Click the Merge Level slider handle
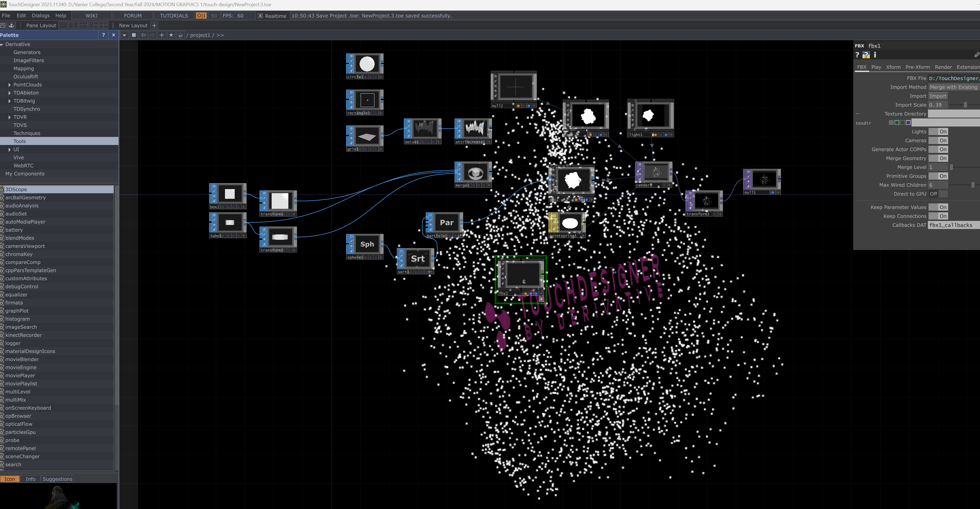The image size is (980, 509). (x=951, y=168)
